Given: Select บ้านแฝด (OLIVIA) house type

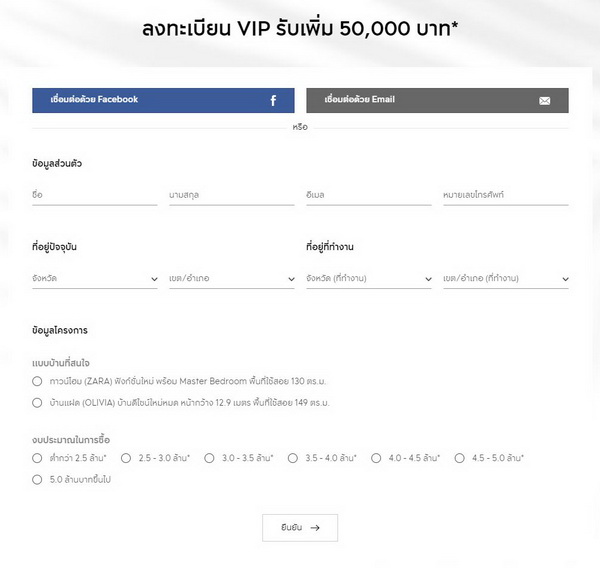Looking at the screenshot, I should (37, 403).
